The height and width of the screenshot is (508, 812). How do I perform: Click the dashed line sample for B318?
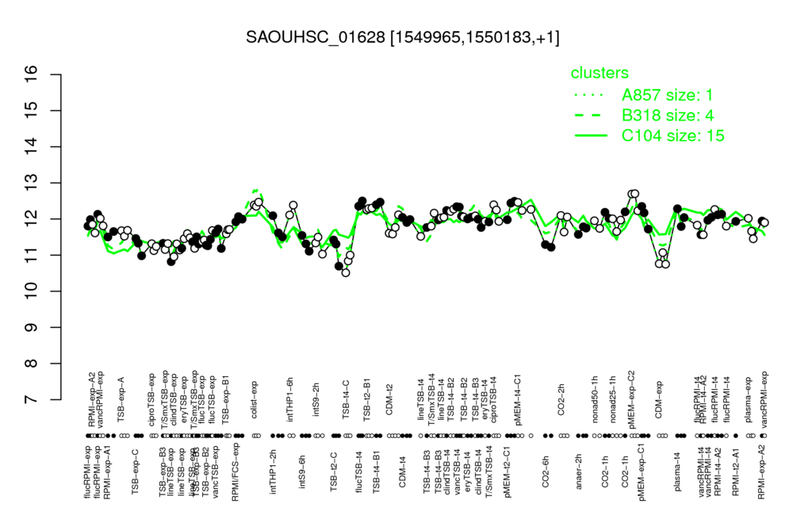[x=591, y=115]
